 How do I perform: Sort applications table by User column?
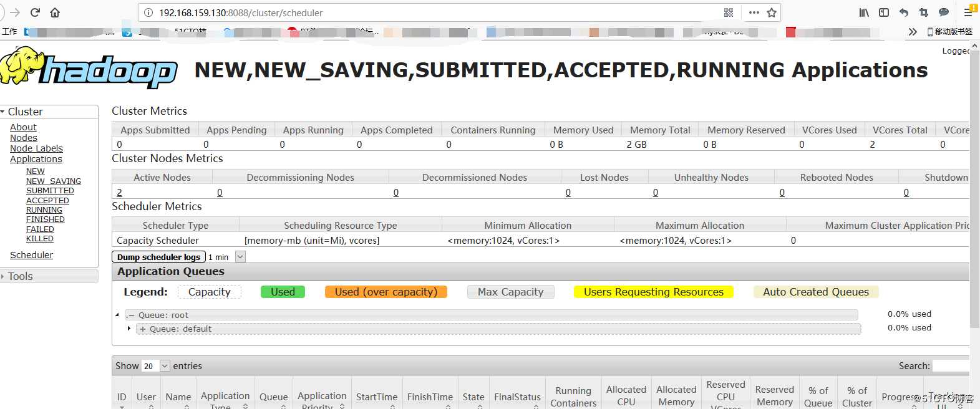click(x=146, y=397)
